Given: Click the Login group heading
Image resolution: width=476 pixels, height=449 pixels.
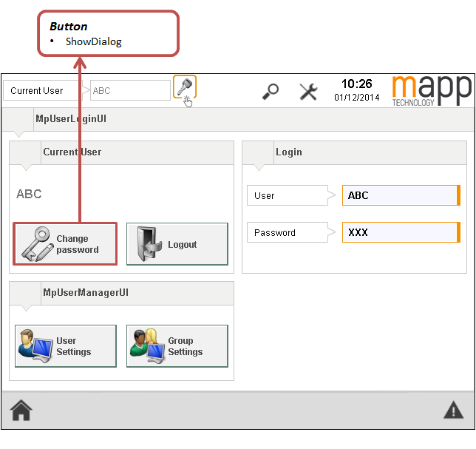Looking at the screenshot, I should pos(289,152).
